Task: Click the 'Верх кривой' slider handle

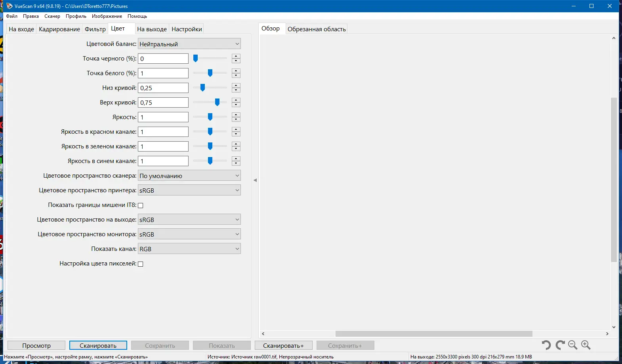Action: 217,102
